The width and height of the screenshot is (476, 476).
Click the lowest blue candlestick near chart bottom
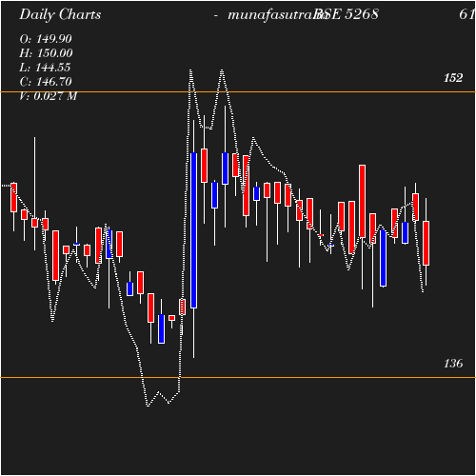(161, 328)
